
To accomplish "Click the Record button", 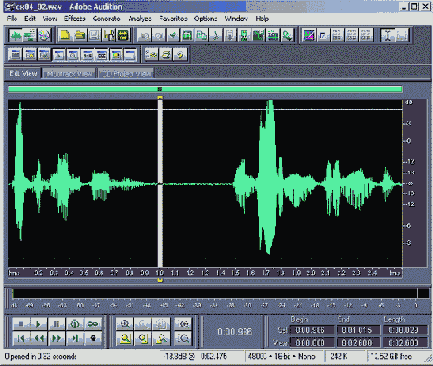I will coord(93,339).
